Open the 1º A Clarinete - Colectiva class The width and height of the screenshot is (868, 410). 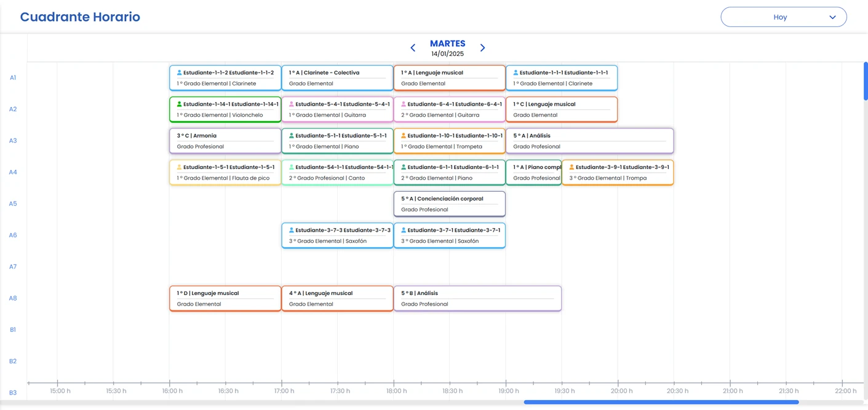click(x=337, y=78)
